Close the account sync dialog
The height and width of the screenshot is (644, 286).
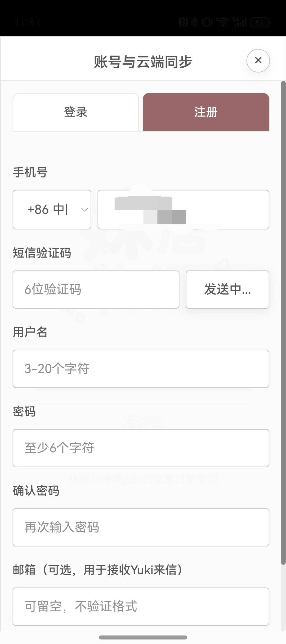(x=258, y=60)
